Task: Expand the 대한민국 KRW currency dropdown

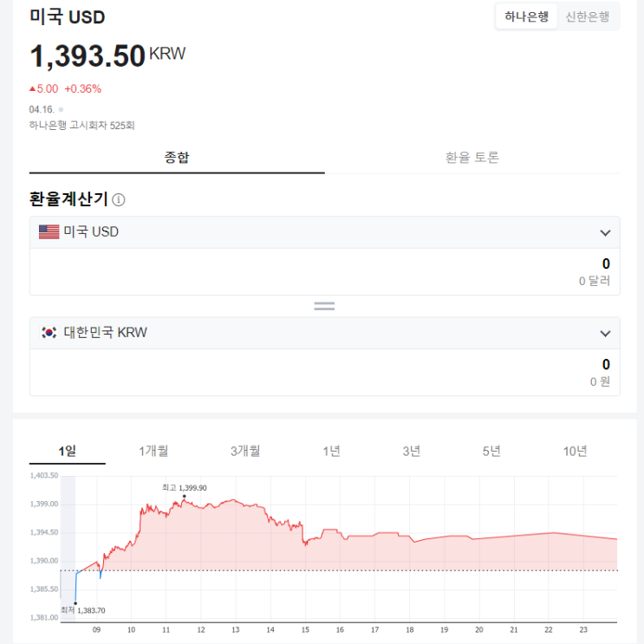Action: tap(605, 334)
